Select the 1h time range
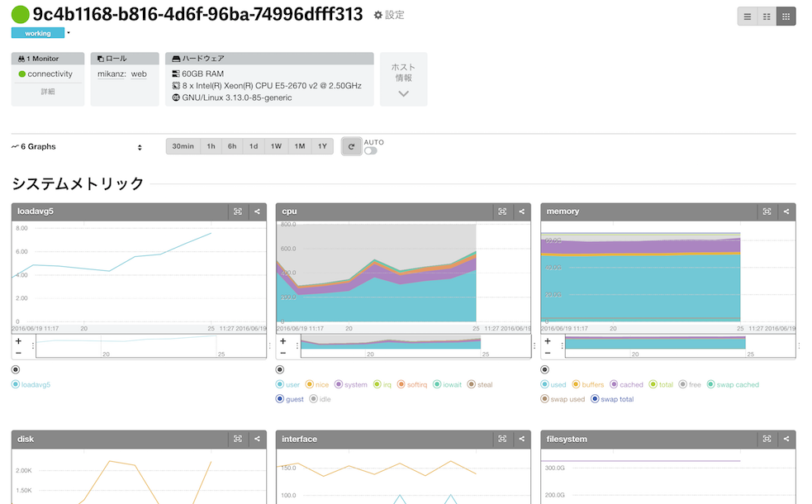Viewport: 812px width, 504px height. point(211,146)
